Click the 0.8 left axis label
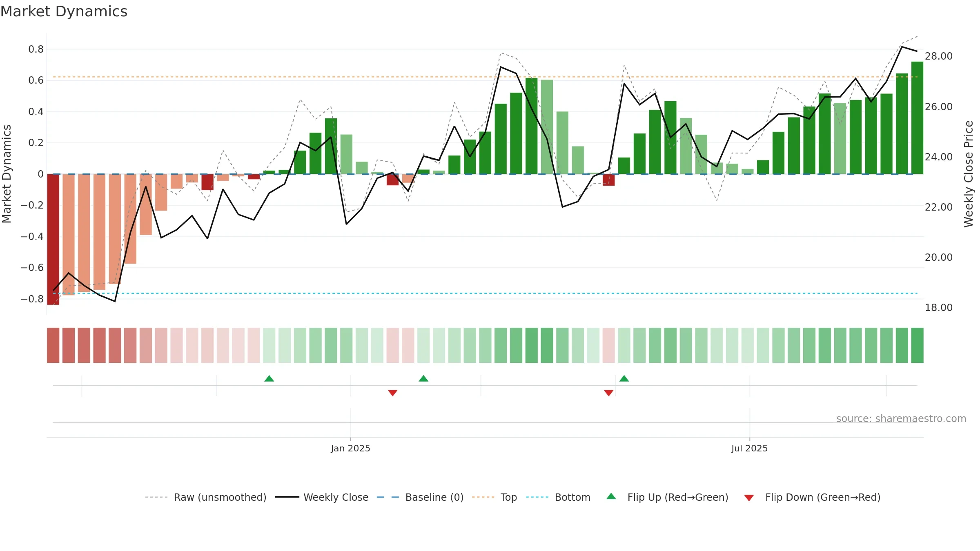 (x=36, y=49)
